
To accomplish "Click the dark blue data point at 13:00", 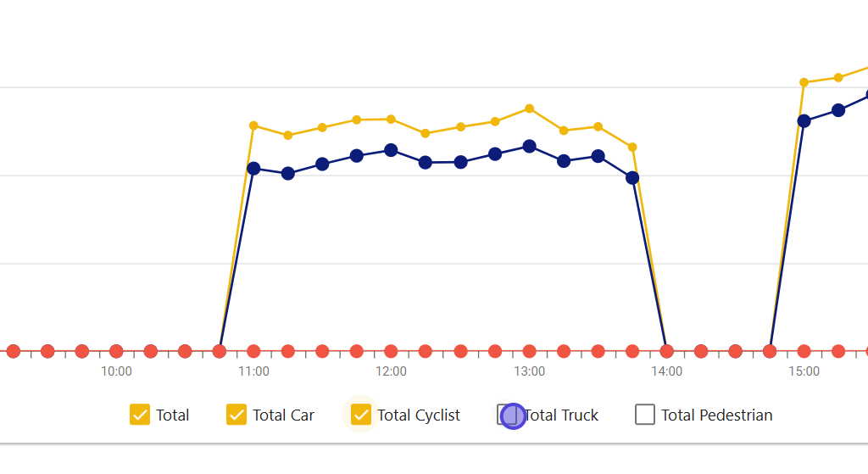I will coord(529,146).
